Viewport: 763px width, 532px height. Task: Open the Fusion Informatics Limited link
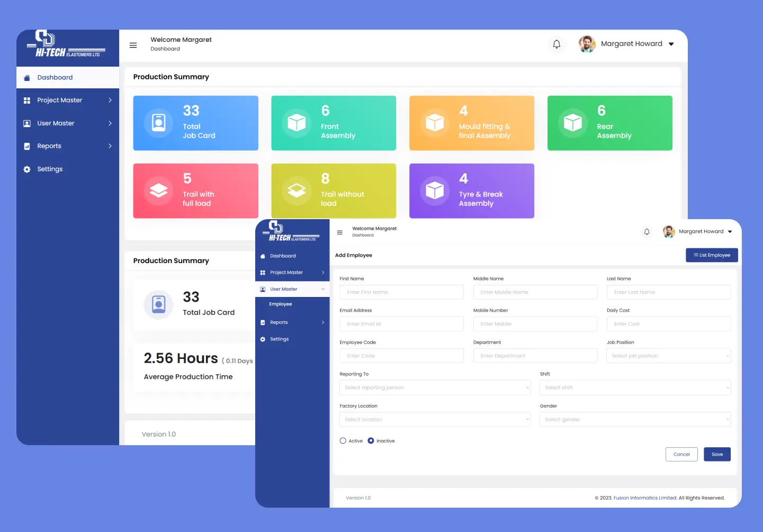pos(645,498)
